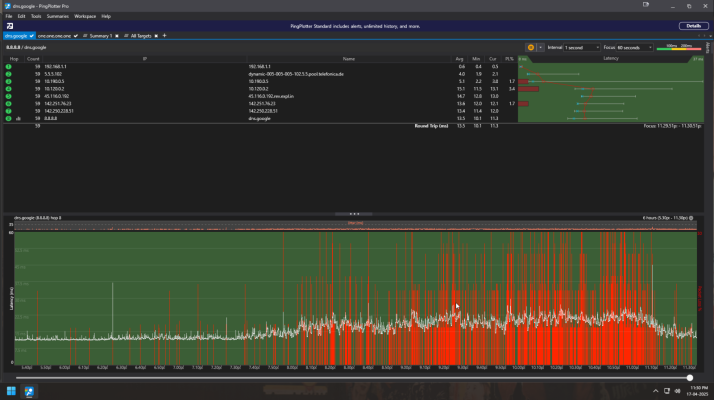The image size is (714, 400).
Task: Click the title bar tablet mode icon
Action: pos(646,5)
